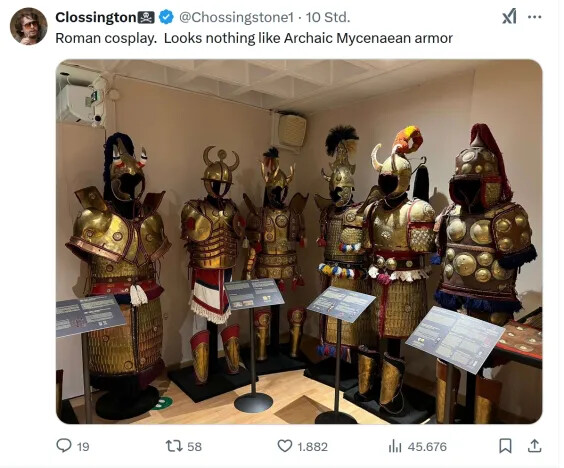This screenshot has height=468, width=564.
Task: Share the tweet via upload icon
Action: click(x=535, y=446)
